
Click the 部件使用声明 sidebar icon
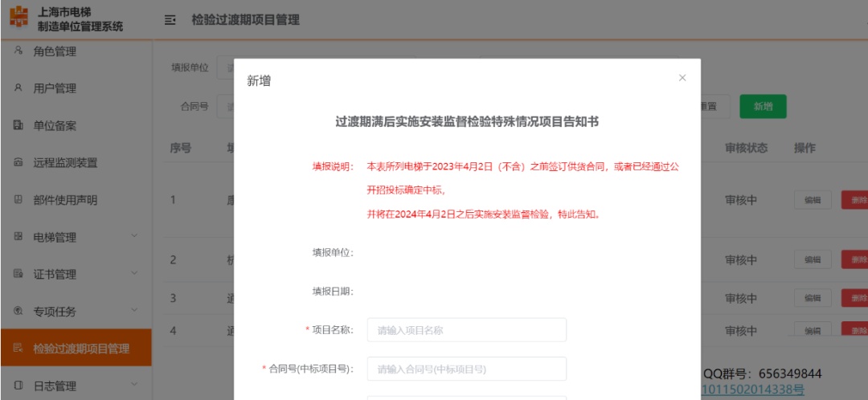[x=18, y=200]
